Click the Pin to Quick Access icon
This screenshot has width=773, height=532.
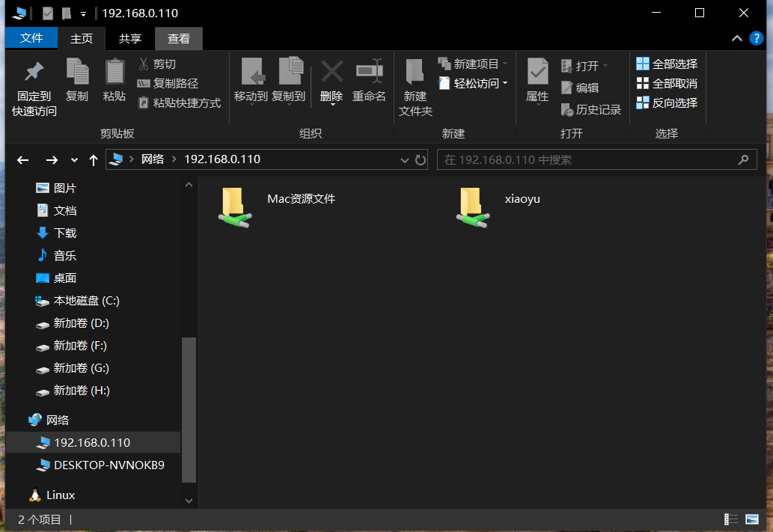point(34,73)
